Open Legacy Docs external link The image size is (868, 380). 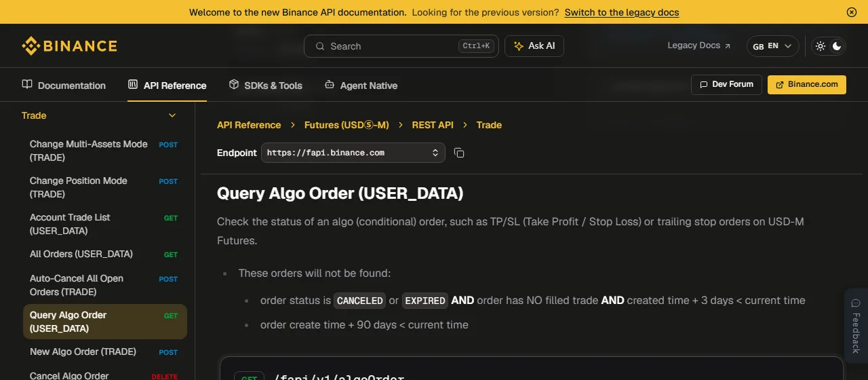[699, 45]
